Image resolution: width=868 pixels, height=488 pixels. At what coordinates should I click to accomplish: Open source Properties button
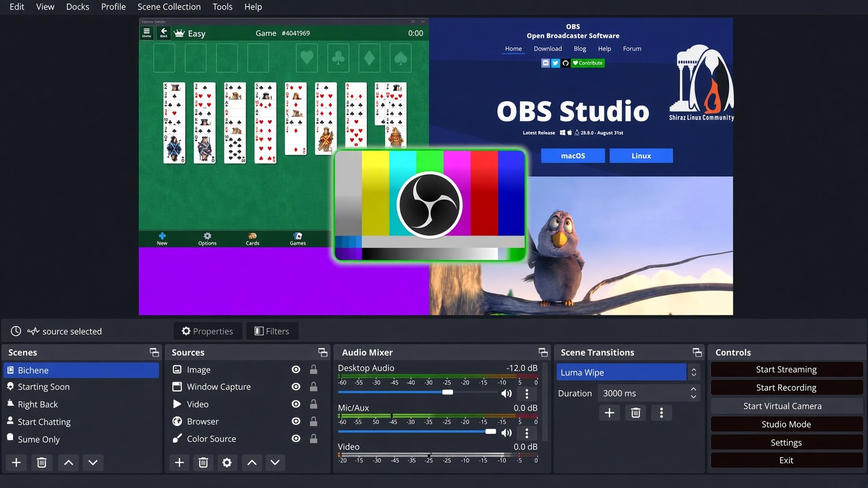(x=208, y=331)
